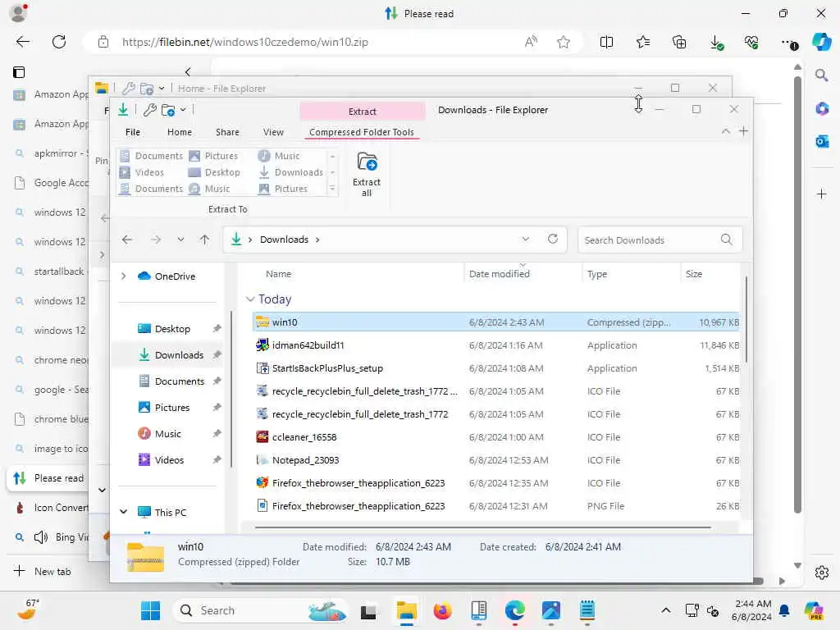The height and width of the screenshot is (630, 840).
Task: Sort files by Type column
Action: (x=597, y=274)
